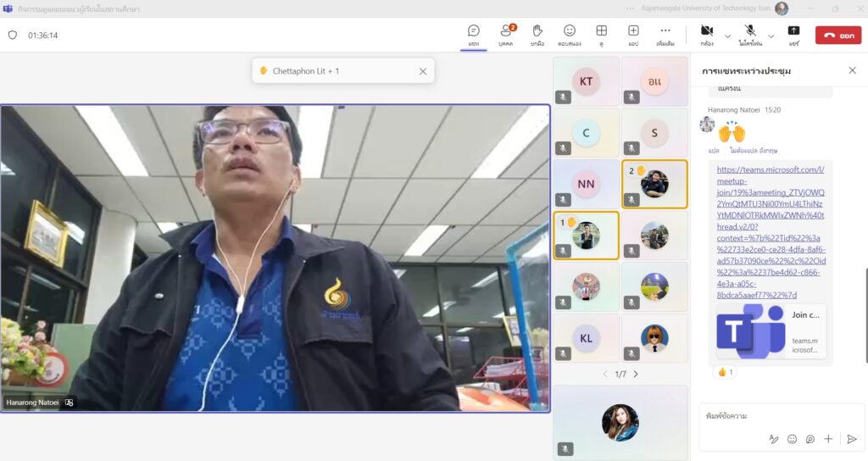
Task: Click the Raise hand icon
Action: coord(537,35)
